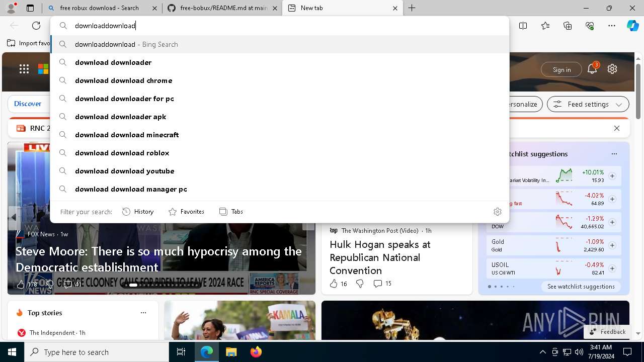Close the New tab tab
The width and height of the screenshot is (644, 362).
pos(395,8)
